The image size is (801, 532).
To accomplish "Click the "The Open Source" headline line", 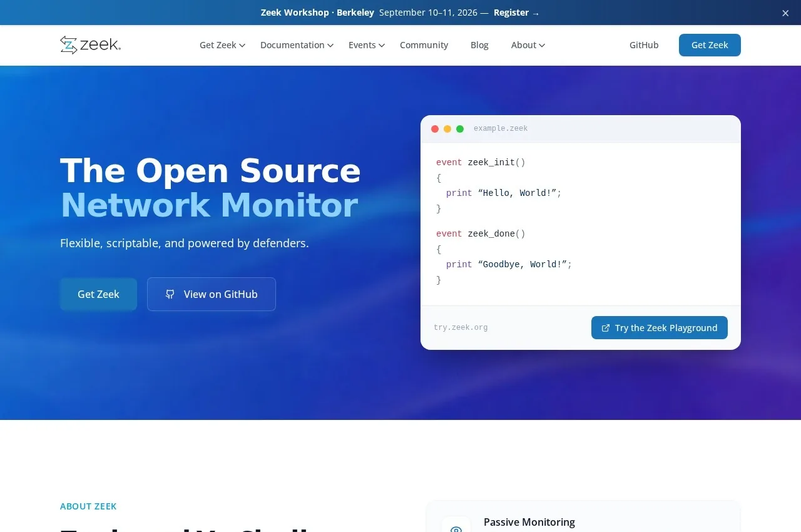I will pyautogui.click(x=210, y=170).
